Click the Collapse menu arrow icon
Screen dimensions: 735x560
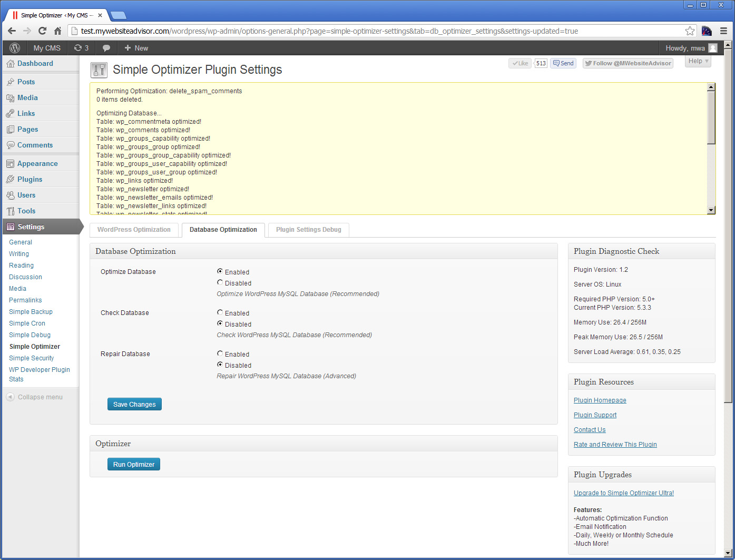coord(11,397)
